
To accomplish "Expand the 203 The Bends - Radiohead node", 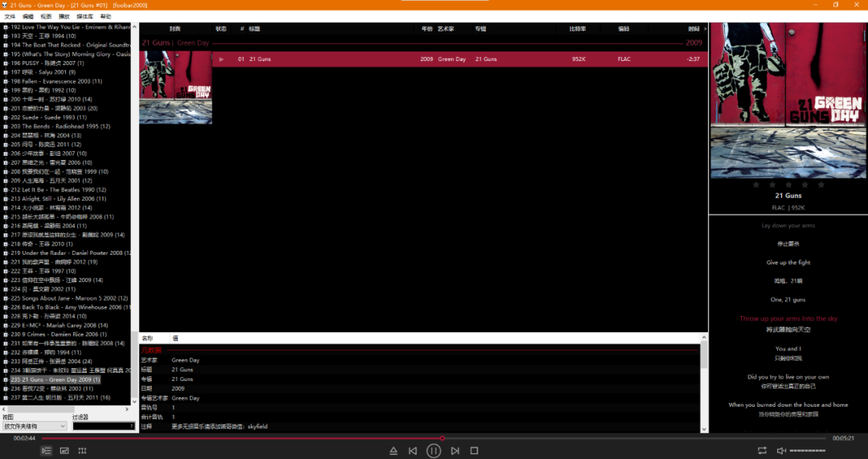I will click(x=6, y=127).
